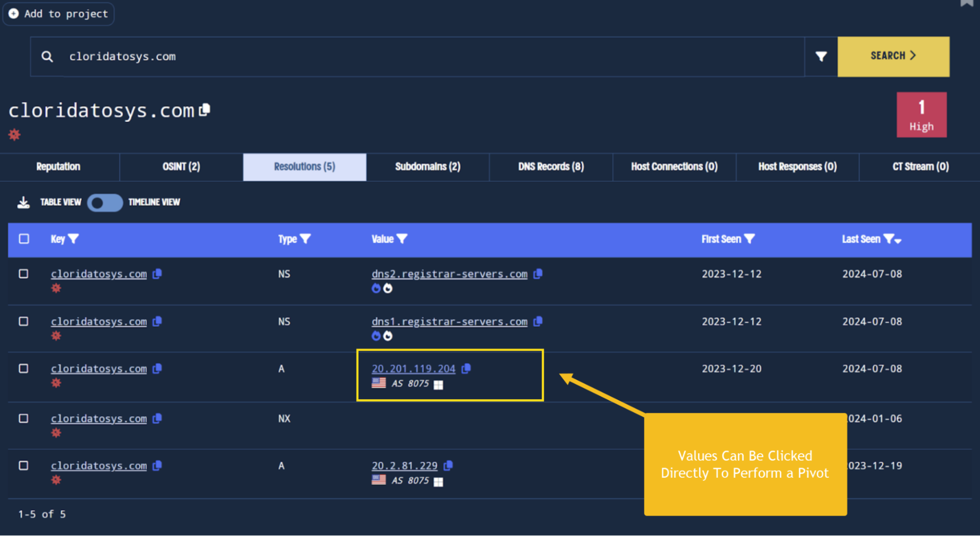The image size is (980, 536).
Task: Copy the 20.2.81.229 IP value
Action: (448, 465)
